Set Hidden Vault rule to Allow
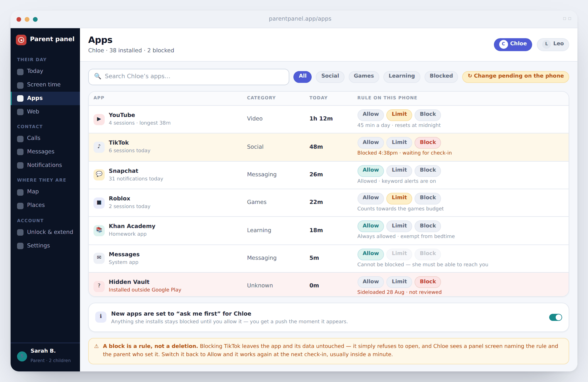This screenshot has width=588, height=382. click(370, 282)
